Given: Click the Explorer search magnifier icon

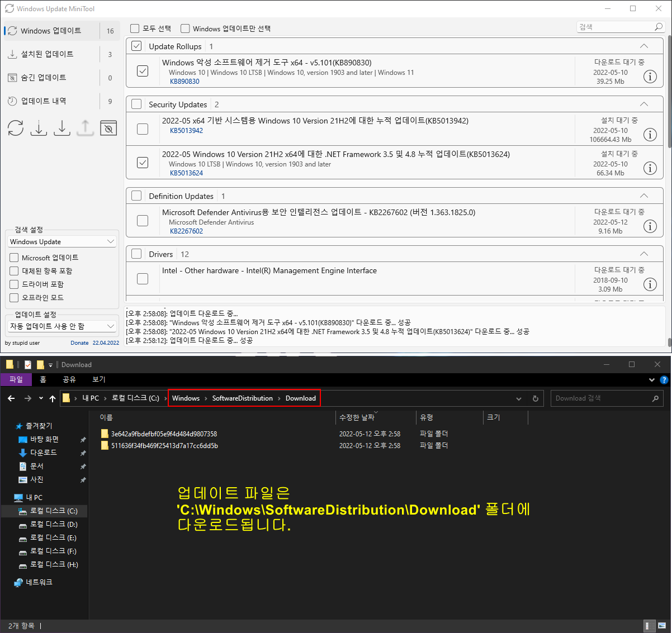Looking at the screenshot, I should [655, 398].
